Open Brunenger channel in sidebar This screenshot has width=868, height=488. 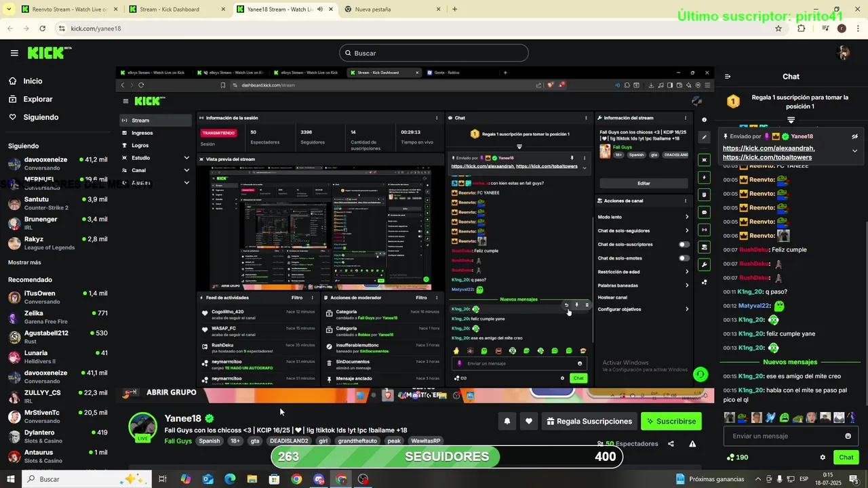coord(58,223)
